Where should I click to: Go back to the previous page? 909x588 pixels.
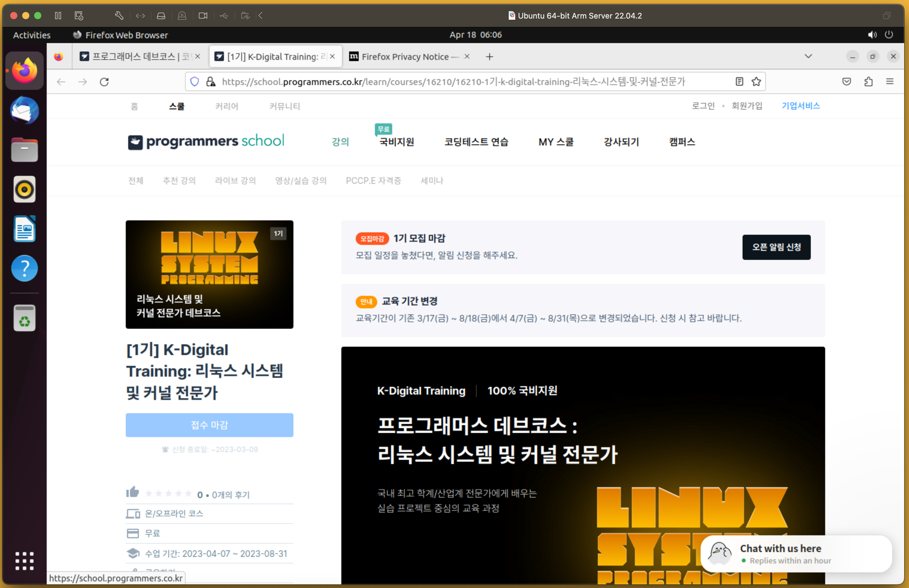61,82
